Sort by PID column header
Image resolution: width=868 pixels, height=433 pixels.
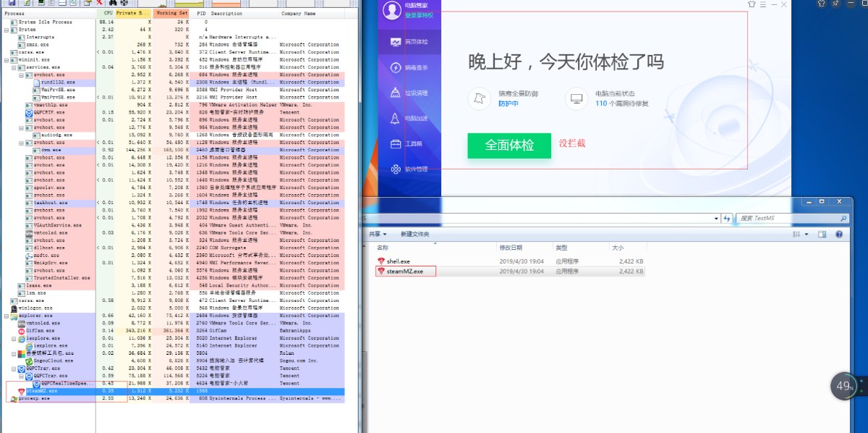(201, 13)
